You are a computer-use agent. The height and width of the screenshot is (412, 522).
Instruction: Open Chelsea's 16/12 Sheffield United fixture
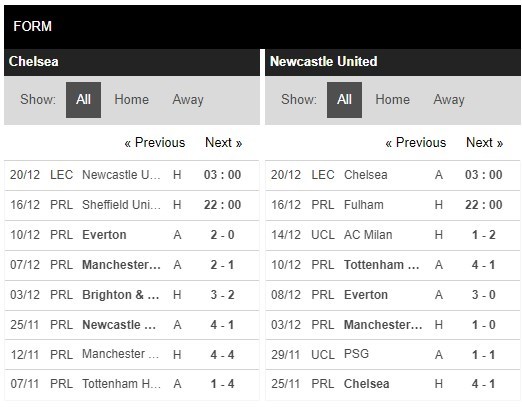[132, 205]
